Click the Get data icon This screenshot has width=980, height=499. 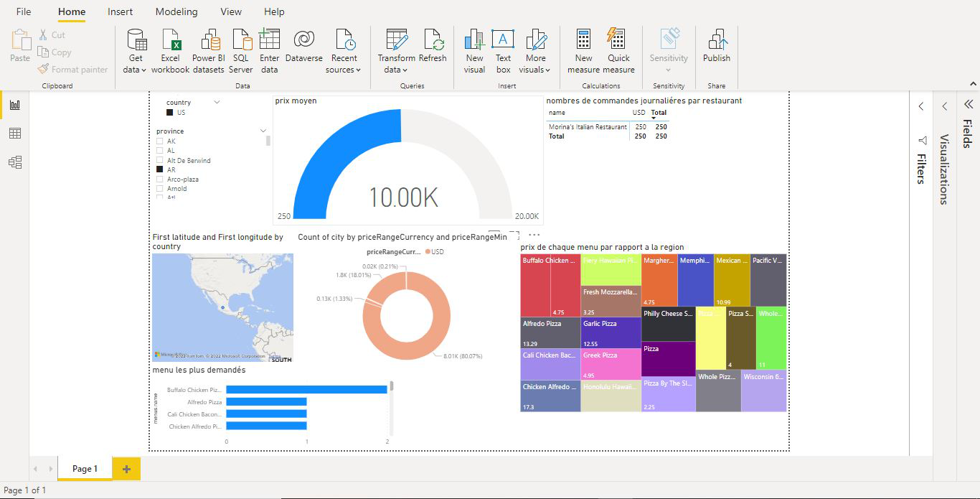point(136,40)
